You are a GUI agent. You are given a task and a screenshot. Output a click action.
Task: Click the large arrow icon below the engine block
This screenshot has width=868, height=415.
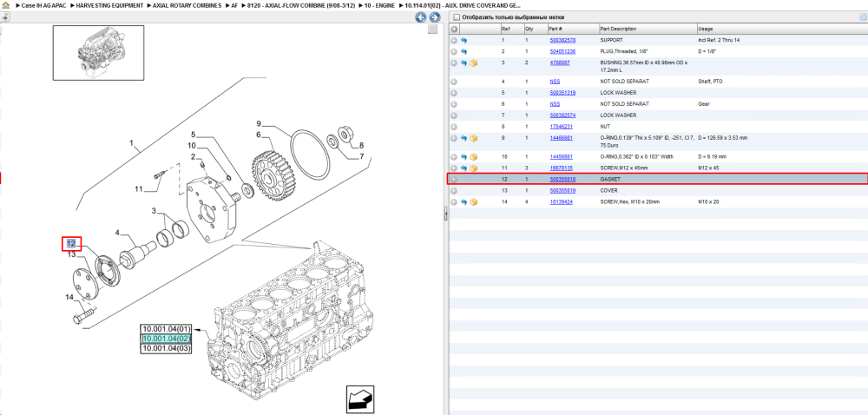pyautogui.click(x=360, y=399)
